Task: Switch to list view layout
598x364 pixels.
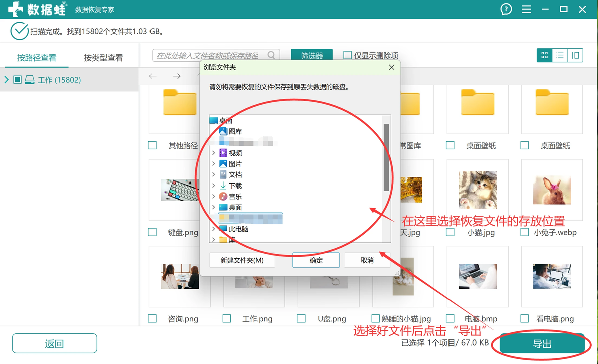Action: click(x=560, y=55)
